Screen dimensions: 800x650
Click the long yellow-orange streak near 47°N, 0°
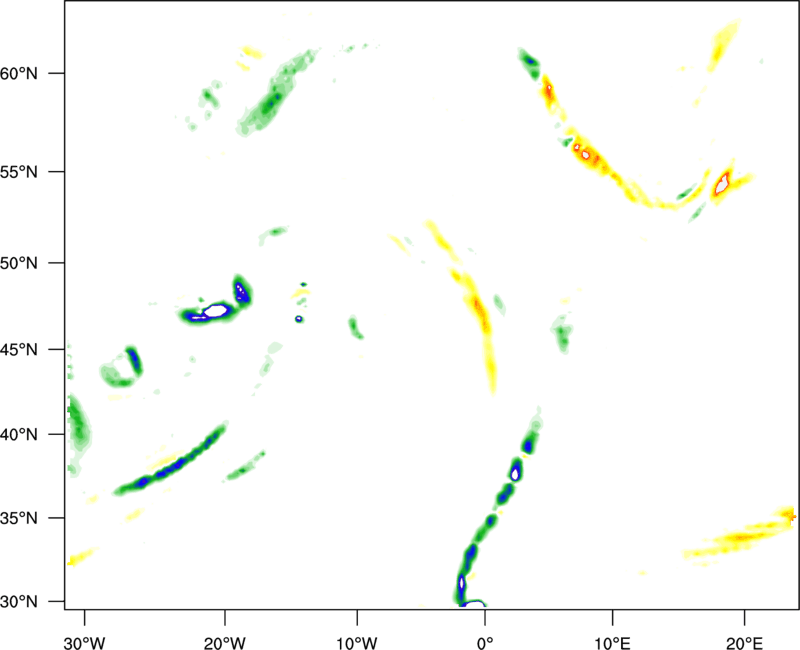click(x=478, y=315)
